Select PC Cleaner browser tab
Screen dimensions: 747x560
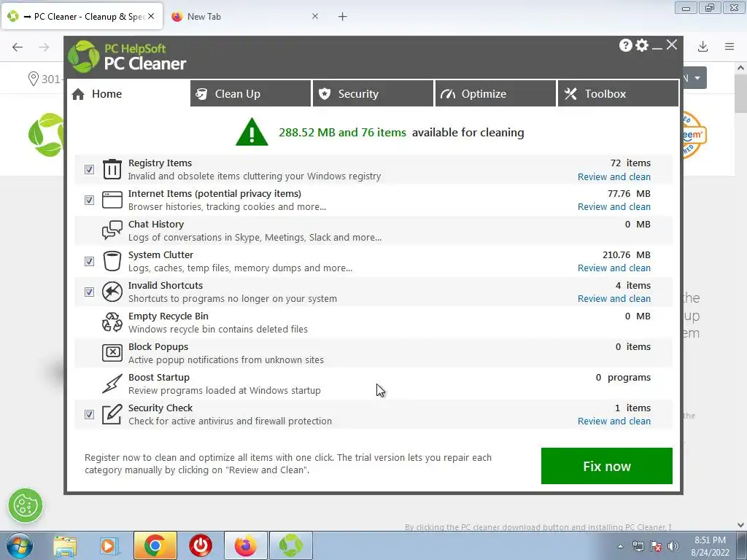82,17
